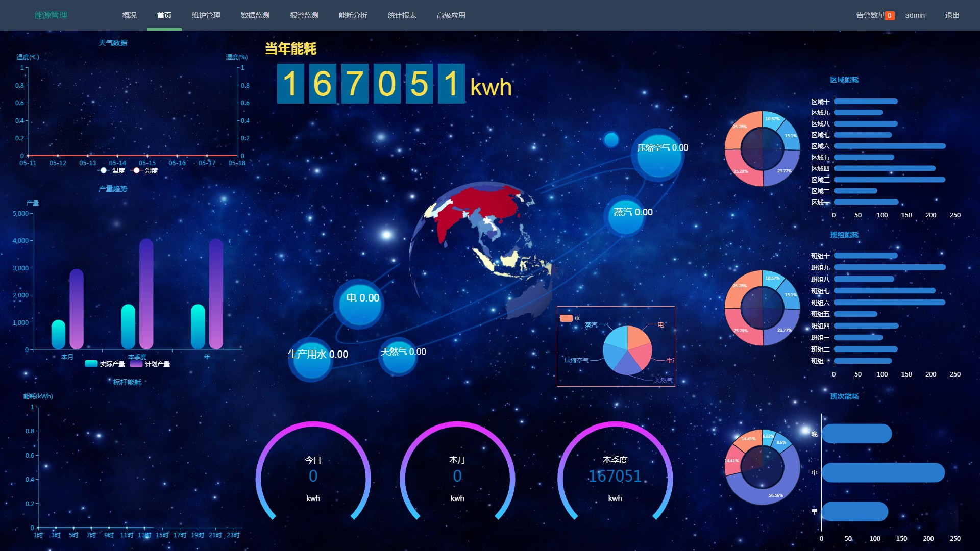
Task: Click the 压缩空气 energy bubble
Action: click(659, 155)
